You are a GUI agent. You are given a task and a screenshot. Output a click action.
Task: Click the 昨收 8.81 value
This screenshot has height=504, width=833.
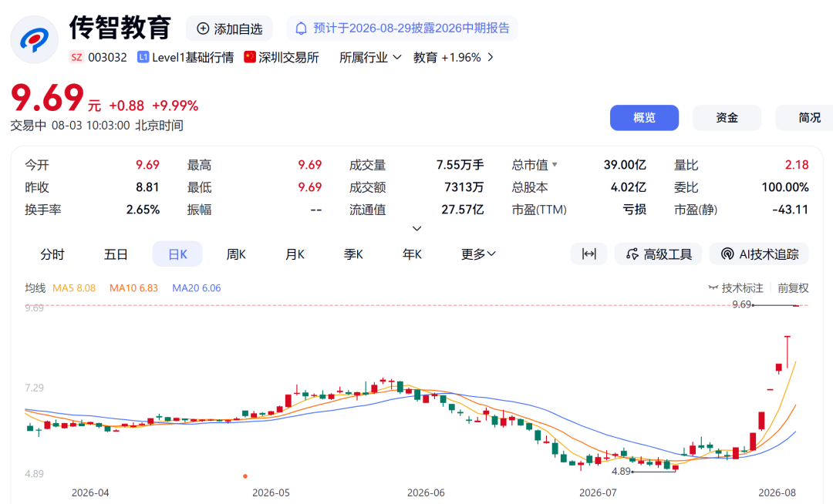[147, 187]
